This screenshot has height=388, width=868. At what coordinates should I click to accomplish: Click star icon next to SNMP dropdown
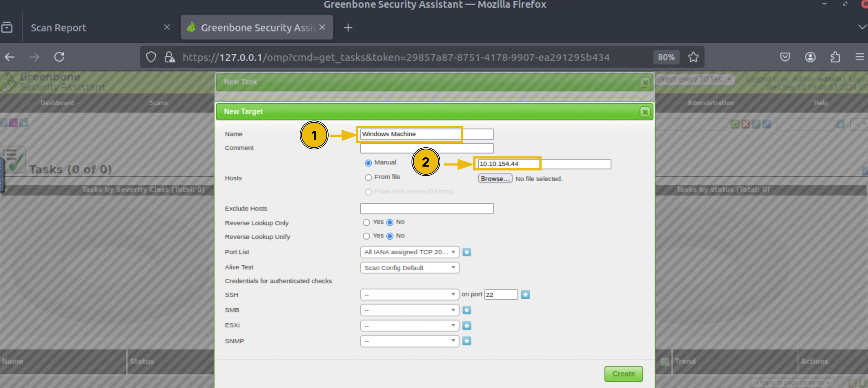(x=466, y=341)
